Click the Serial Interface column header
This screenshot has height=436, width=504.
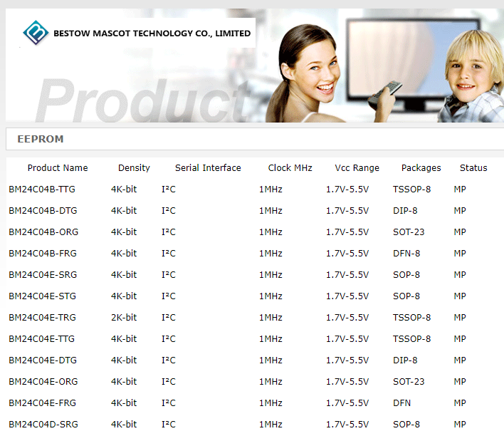tap(208, 168)
